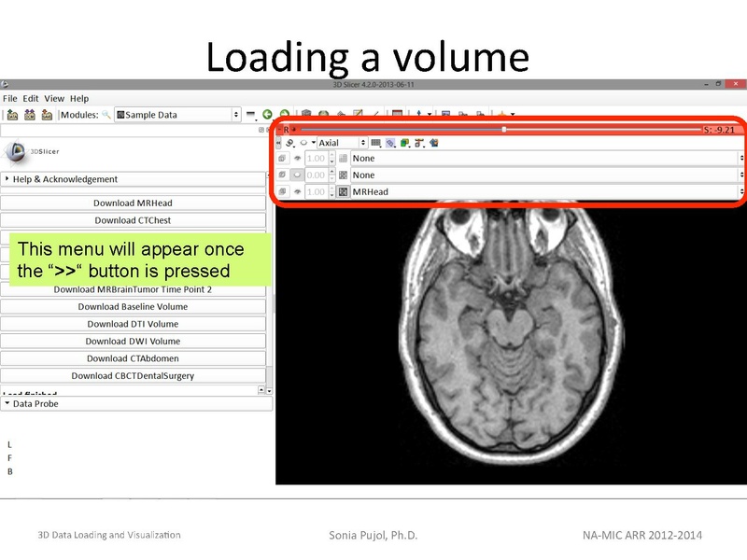The width and height of the screenshot is (747, 560).
Task: Click the module search magnifier icon
Action: (x=106, y=115)
